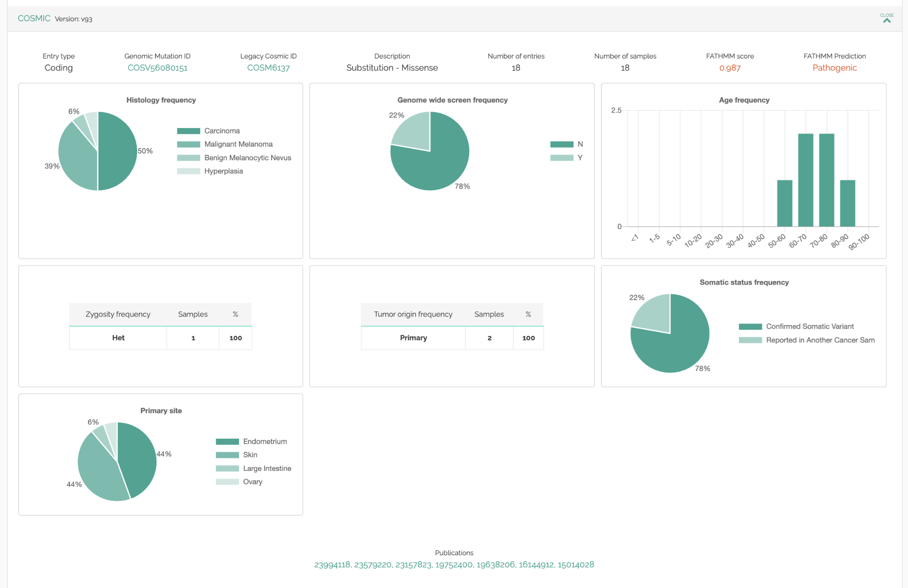Toggle the Carcinoma legend swatch

tap(189, 131)
